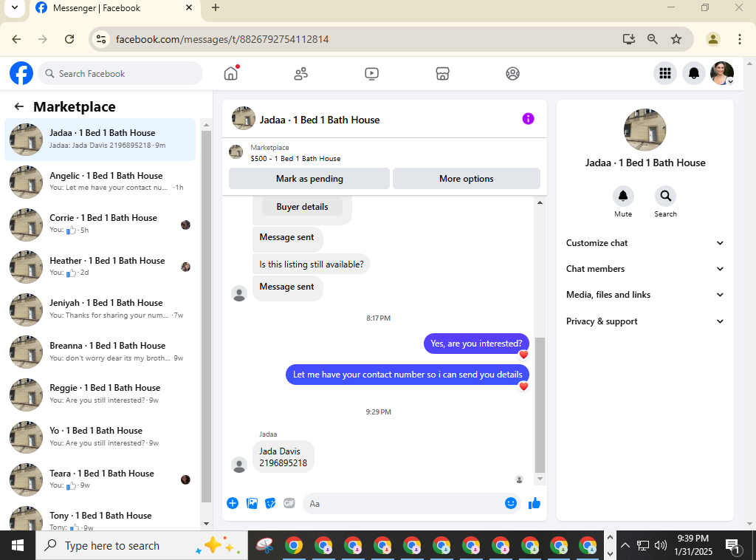Viewport: 756px width, 560px height.
Task: Open account menu from profile picture
Action: pyautogui.click(x=722, y=73)
